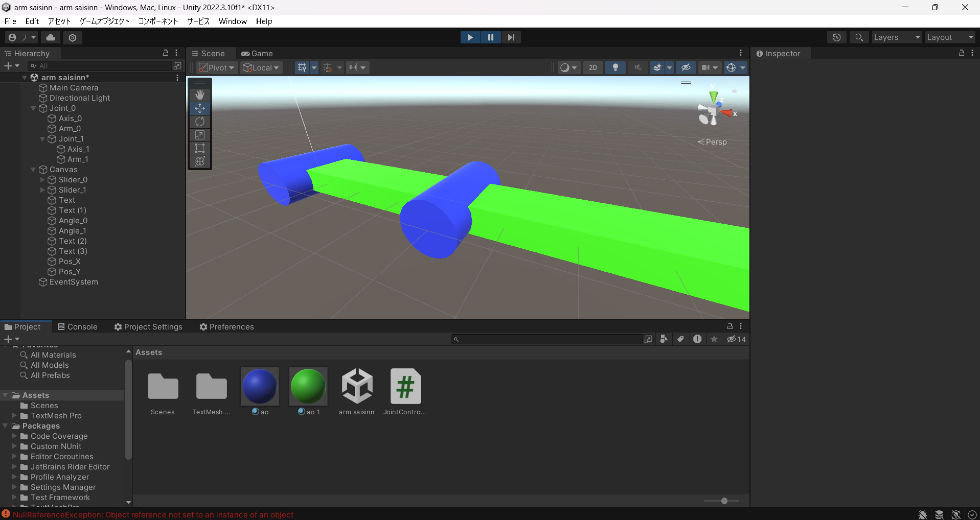The image size is (980, 520).
Task: Open the Undo History icon
Action: [x=836, y=37]
